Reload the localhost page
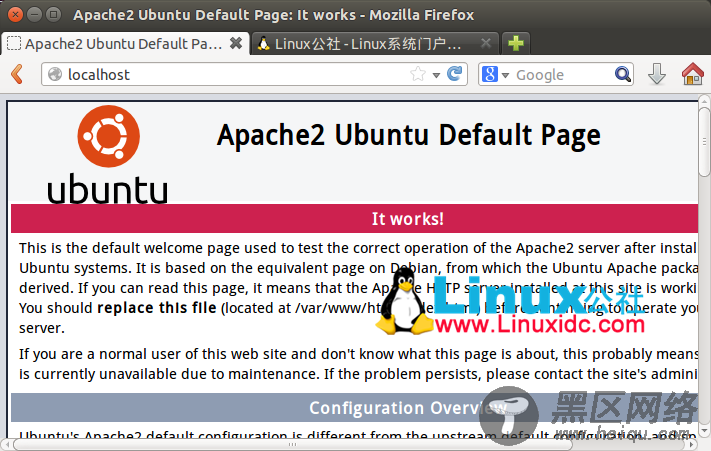The height and width of the screenshot is (451, 711). [x=454, y=73]
